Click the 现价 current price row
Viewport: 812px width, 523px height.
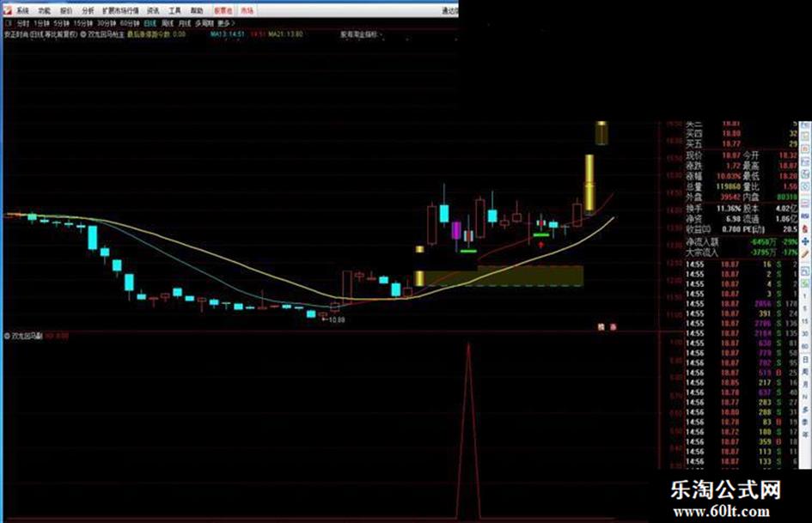pos(742,155)
